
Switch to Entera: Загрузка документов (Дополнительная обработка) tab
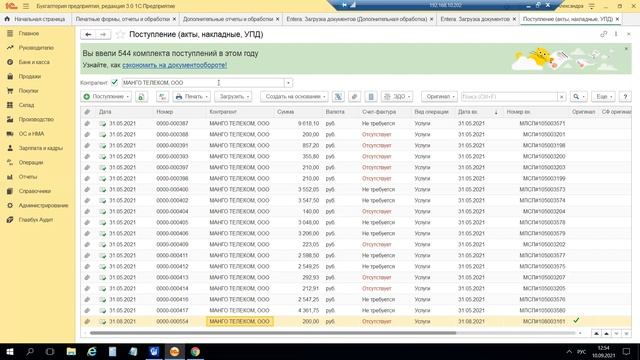coord(357,19)
